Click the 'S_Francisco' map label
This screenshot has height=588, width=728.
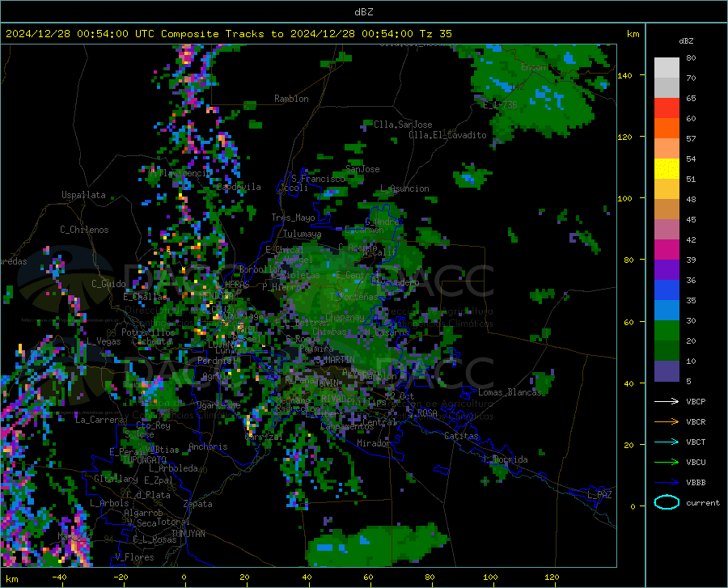pos(318,179)
